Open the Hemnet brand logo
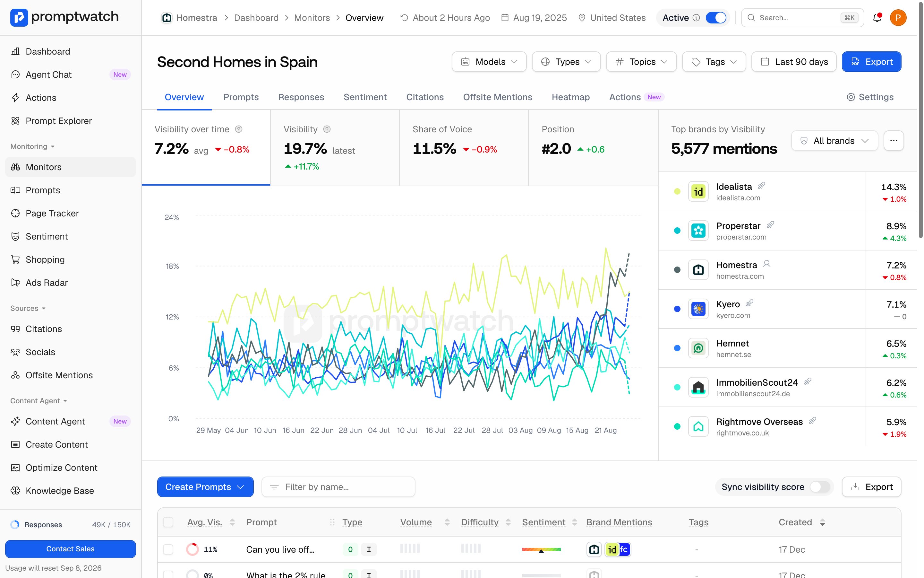Viewport: 924px width, 578px height. tap(698, 348)
